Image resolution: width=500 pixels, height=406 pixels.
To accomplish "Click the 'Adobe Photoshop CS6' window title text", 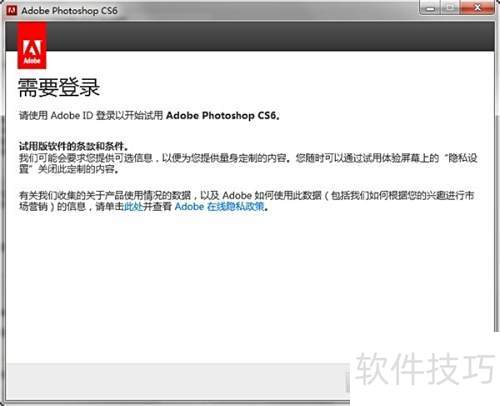I will point(69,11).
